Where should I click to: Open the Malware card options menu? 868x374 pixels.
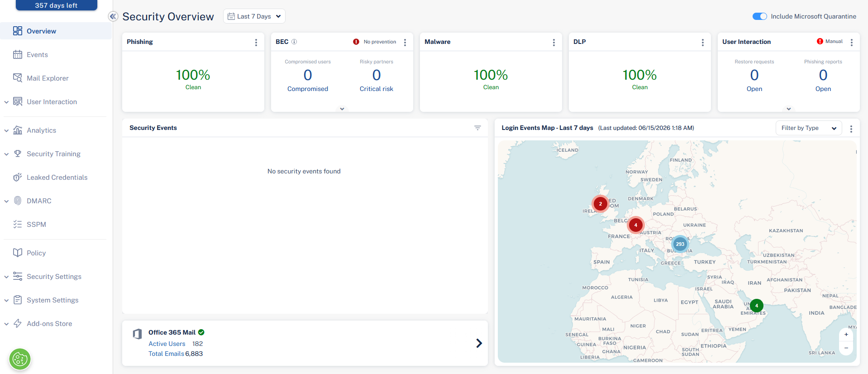(554, 42)
